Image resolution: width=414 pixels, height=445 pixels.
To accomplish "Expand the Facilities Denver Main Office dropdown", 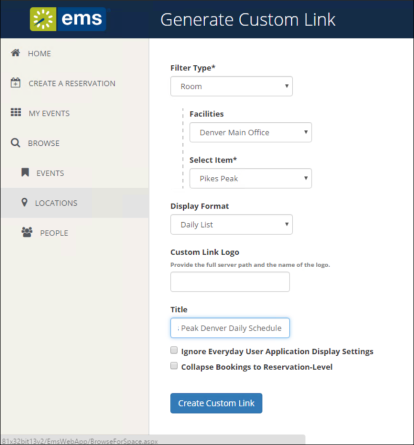I will pos(250,132).
